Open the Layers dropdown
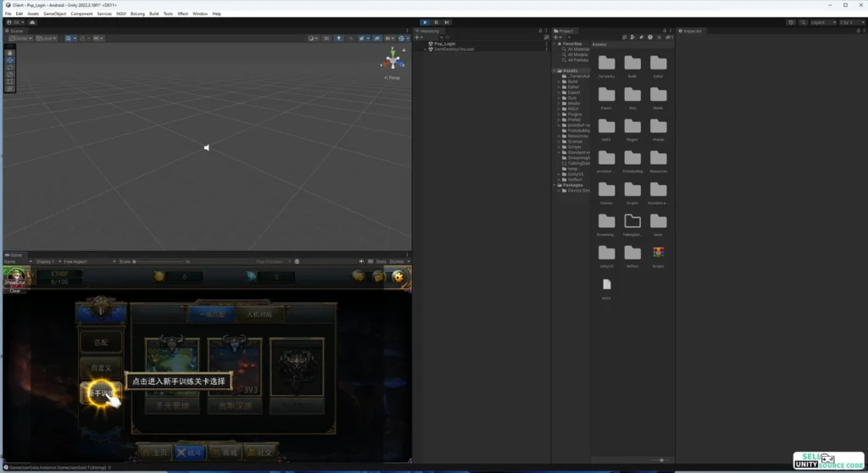This screenshot has width=868, height=473. tap(822, 22)
